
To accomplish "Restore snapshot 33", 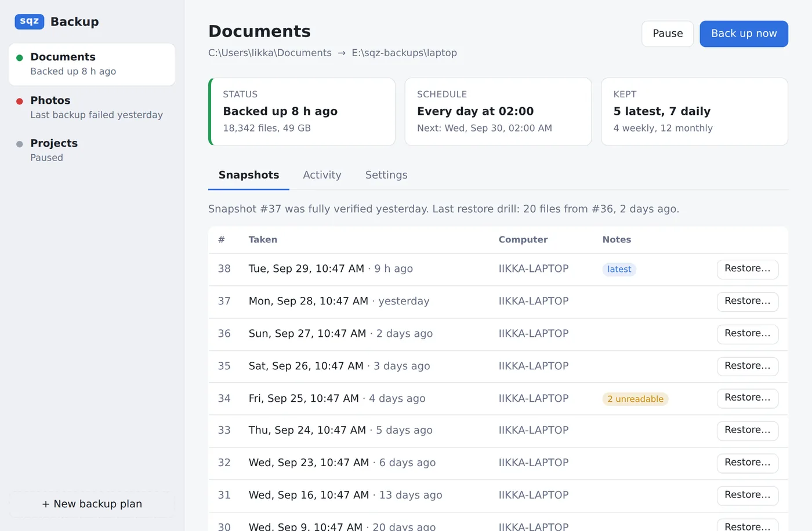I will click(748, 431).
